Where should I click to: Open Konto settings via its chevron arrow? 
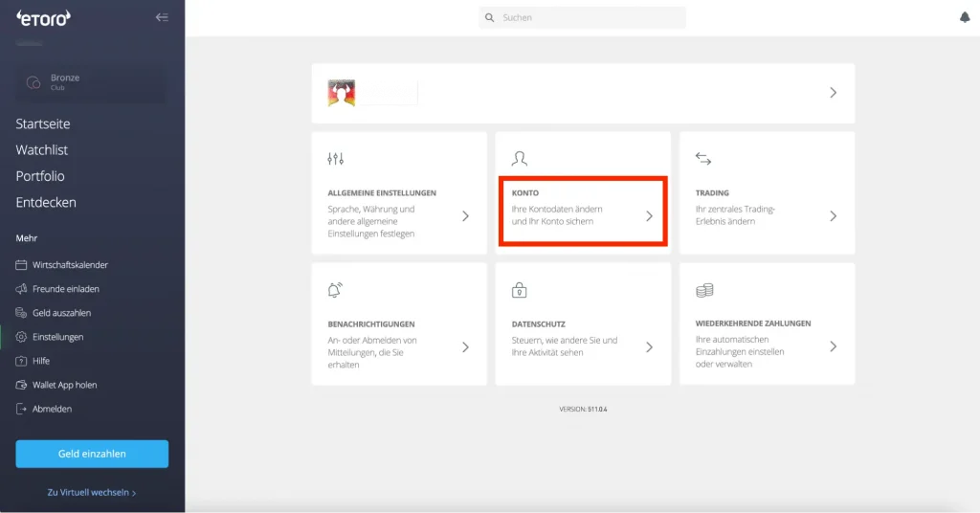coord(649,216)
